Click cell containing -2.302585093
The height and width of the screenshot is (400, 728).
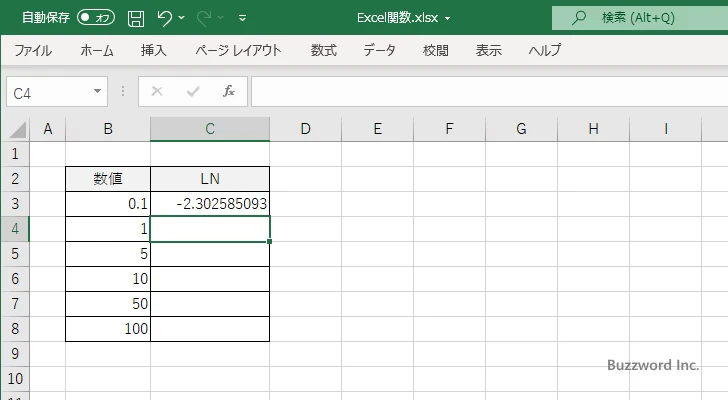(210, 204)
